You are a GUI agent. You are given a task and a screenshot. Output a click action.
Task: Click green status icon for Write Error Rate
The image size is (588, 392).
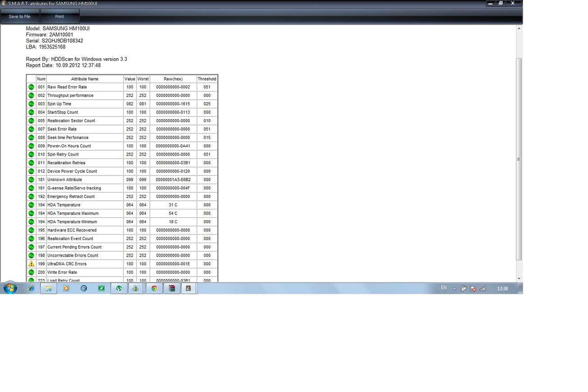tap(31, 272)
